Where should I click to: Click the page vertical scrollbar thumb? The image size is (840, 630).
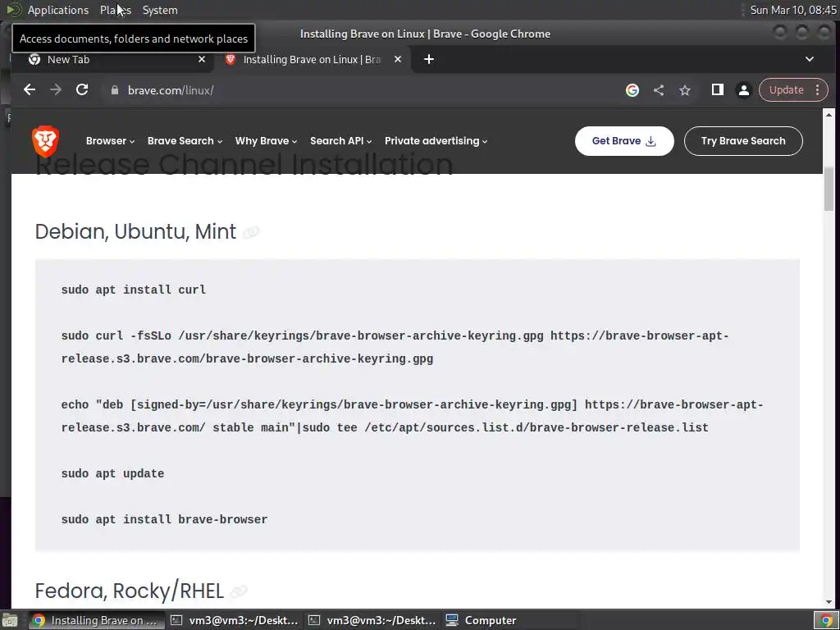tap(829, 189)
